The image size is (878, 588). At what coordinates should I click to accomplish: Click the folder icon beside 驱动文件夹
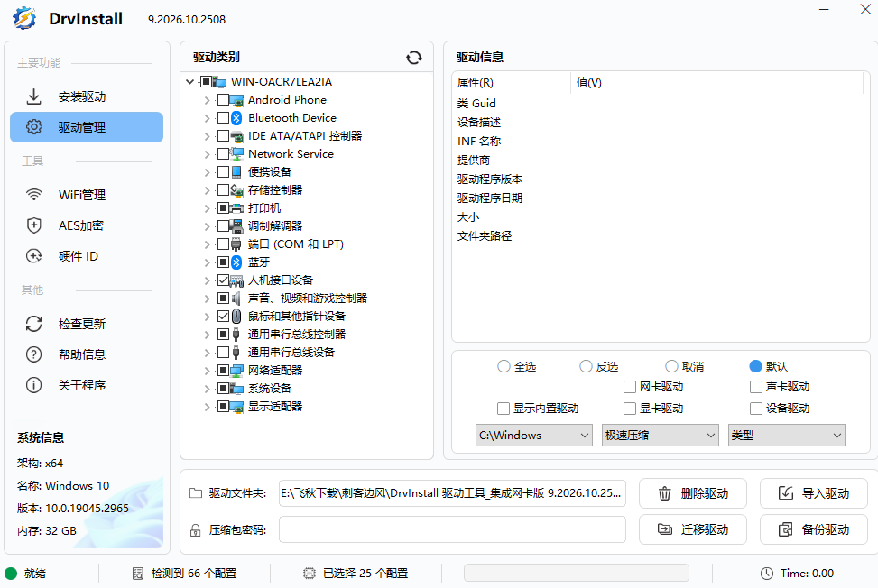click(196, 493)
